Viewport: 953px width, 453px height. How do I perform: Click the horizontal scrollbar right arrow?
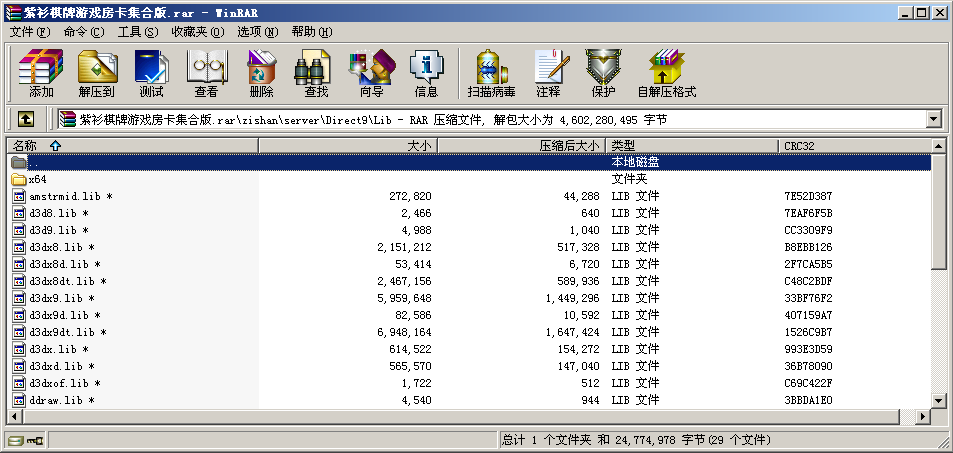923,417
